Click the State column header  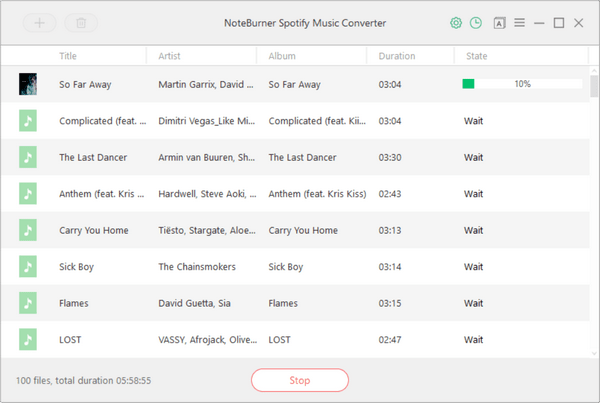pos(476,56)
